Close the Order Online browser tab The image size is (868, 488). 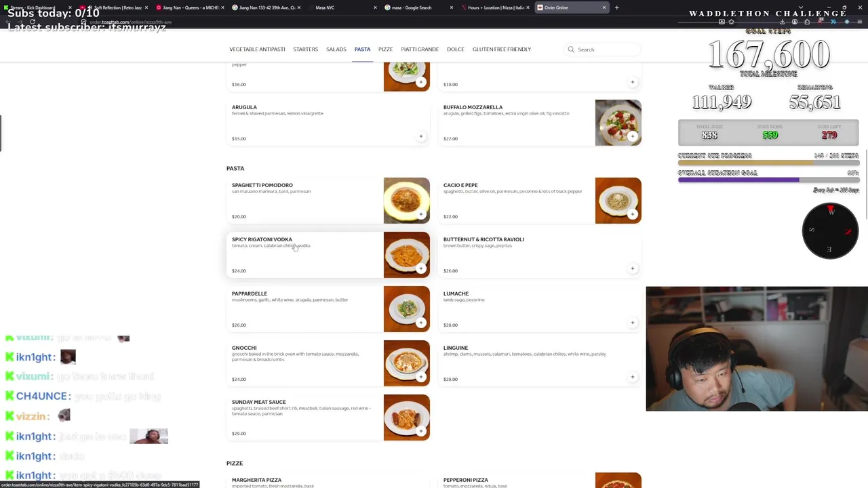(x=604, y=7)
